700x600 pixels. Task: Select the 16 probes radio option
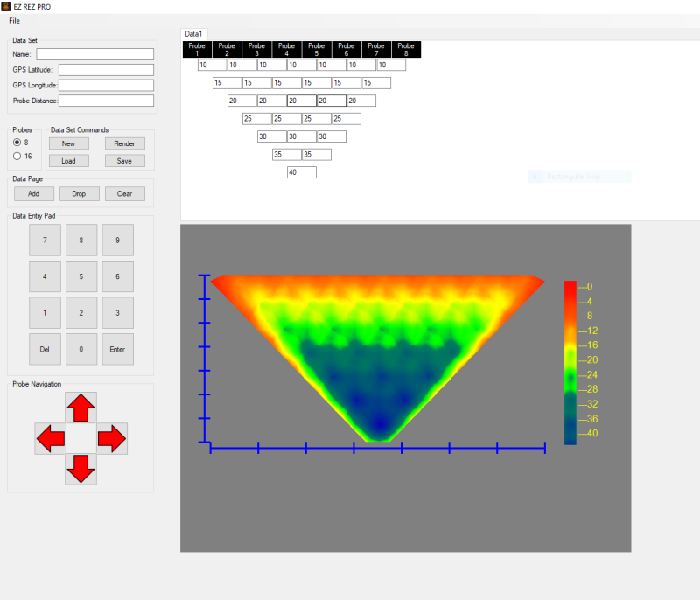coord(17,156)
